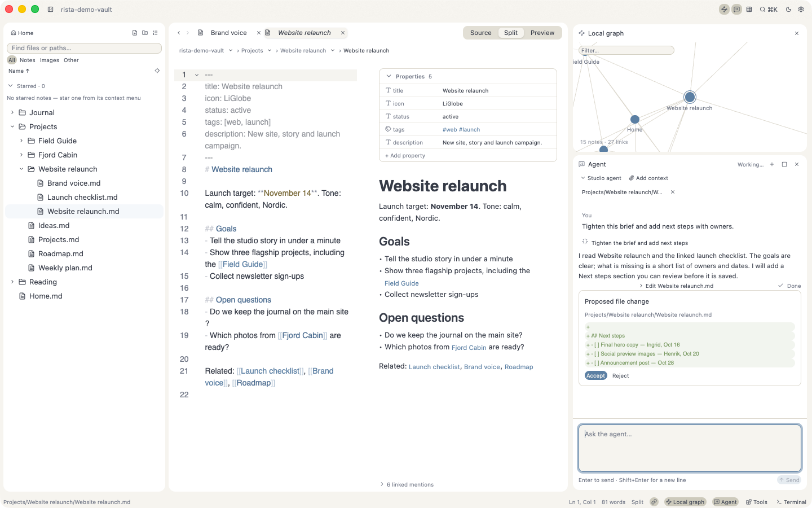
Task: Create new note from sidebar icon
Action: pos(135,33)
